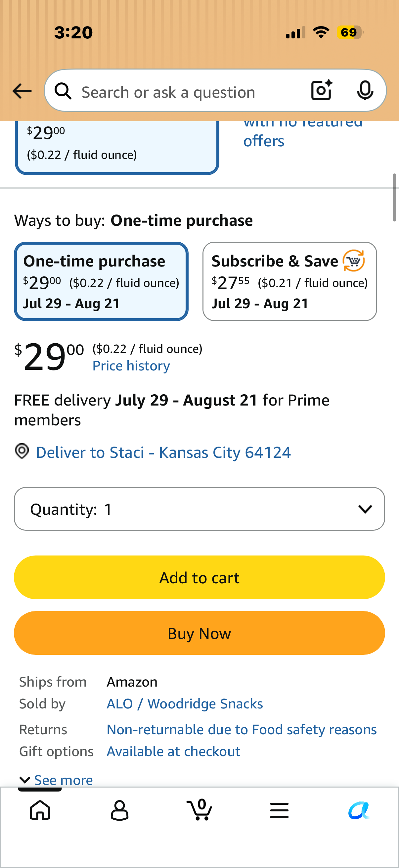Viewport: 399px width, 868px height.
Task: Select the $29.00 size option card
Action: coord(117,147)
